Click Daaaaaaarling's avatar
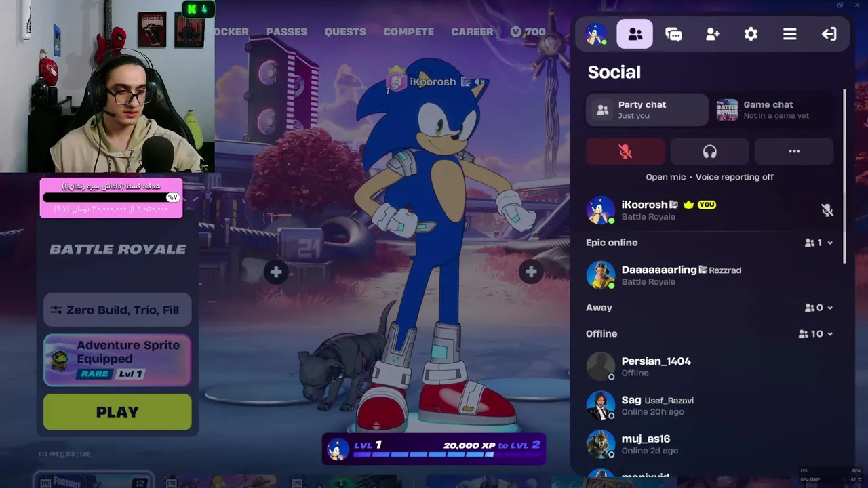 [x=600, y=275]
